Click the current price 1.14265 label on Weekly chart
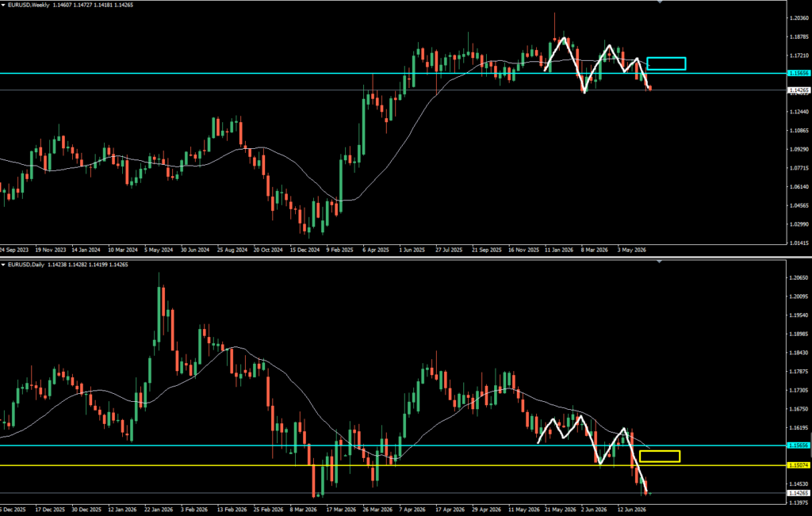The width and height of the screenshot is (812, 516). tap(798, 90)
